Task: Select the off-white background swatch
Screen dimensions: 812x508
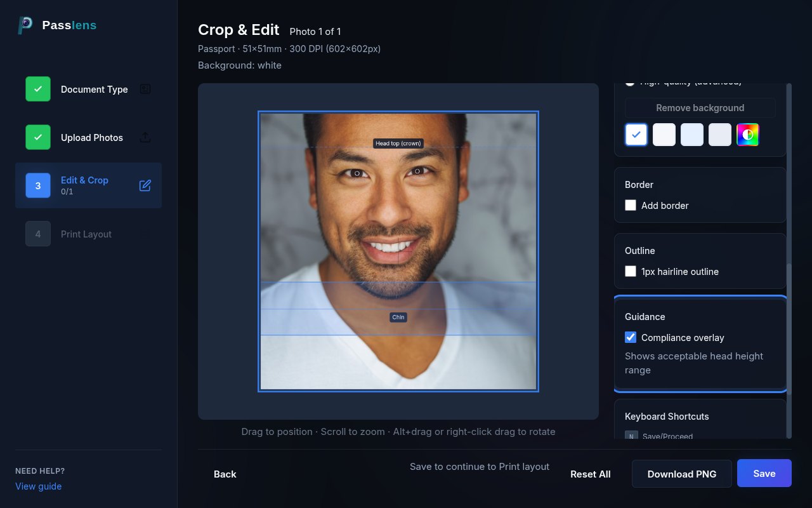Action: [x=664, y=135]
